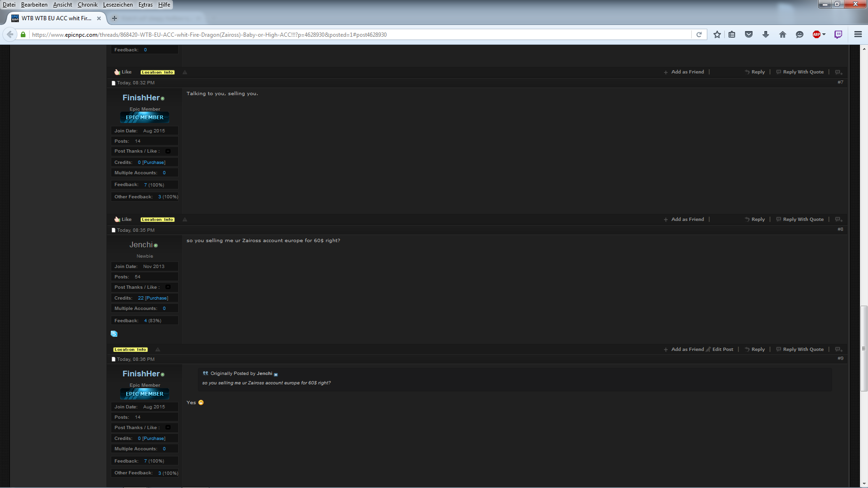Screen dimensions: 868x488
Task: Click the page vertical scrollbar thumb
Action: pos(864,349)
